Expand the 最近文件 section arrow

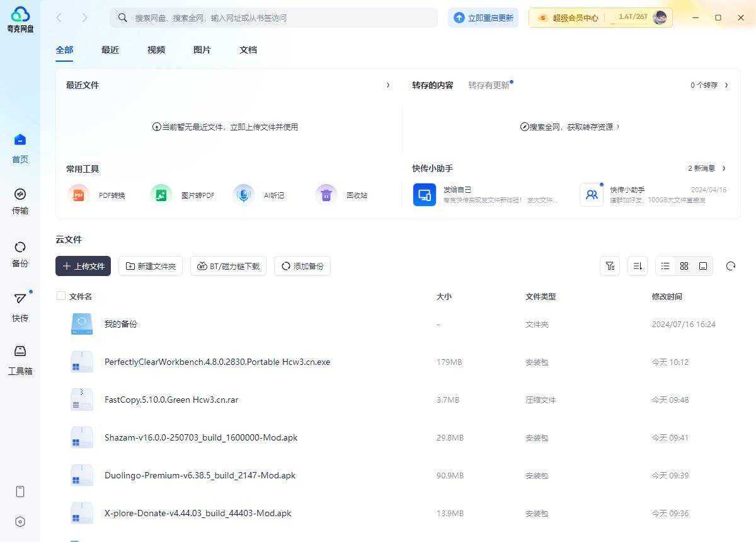coord(387,85)
